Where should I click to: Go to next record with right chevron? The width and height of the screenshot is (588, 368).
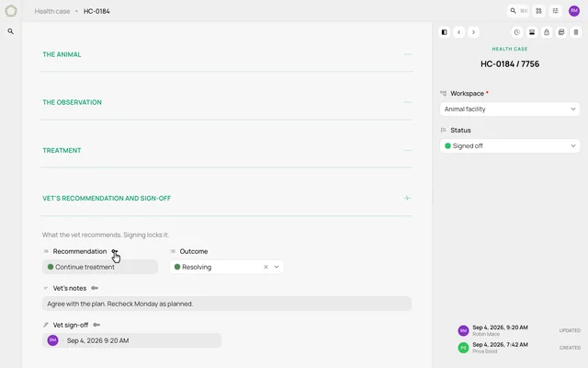(x=474, y=32)
